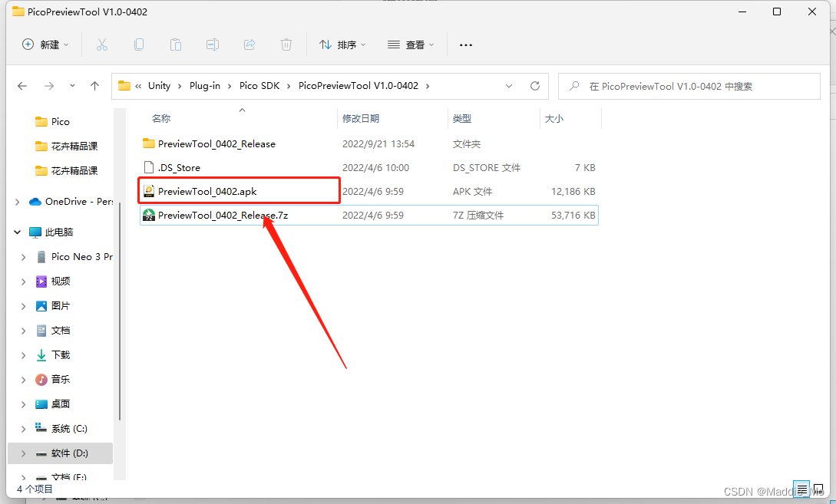Expand the System (C:) drive node

point(24,428)
